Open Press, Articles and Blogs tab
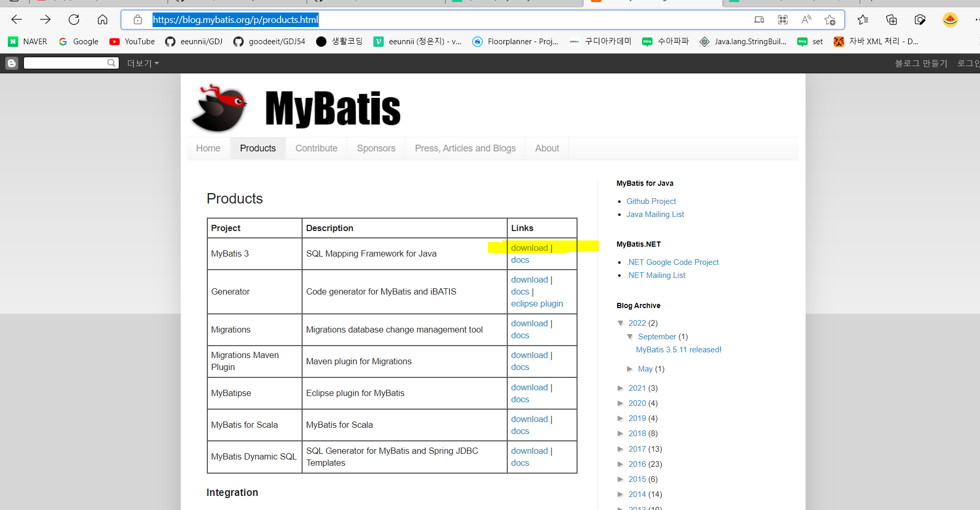The image size is (980, 510). pyautogui.click(x=465, y=148)
